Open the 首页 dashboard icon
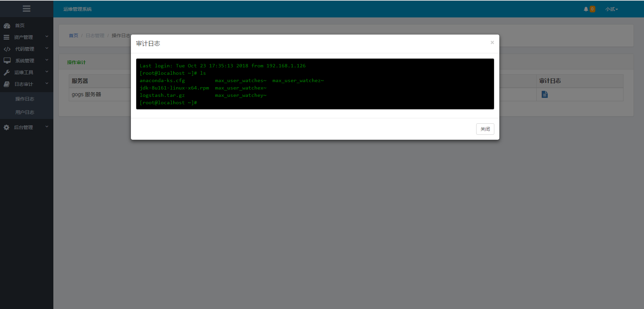Image resolution: width=644 pixels, height=309 pixels. (x=7, y=25)
